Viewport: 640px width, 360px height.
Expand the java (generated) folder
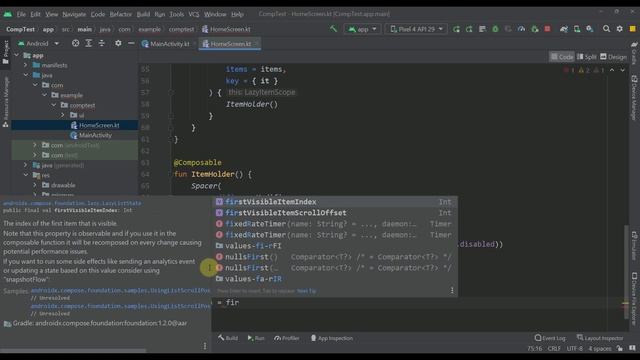click(26, 165)
